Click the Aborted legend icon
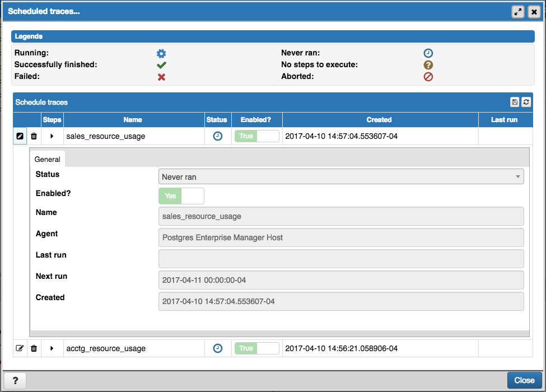 pyautogui.click(x=428, y=77)
